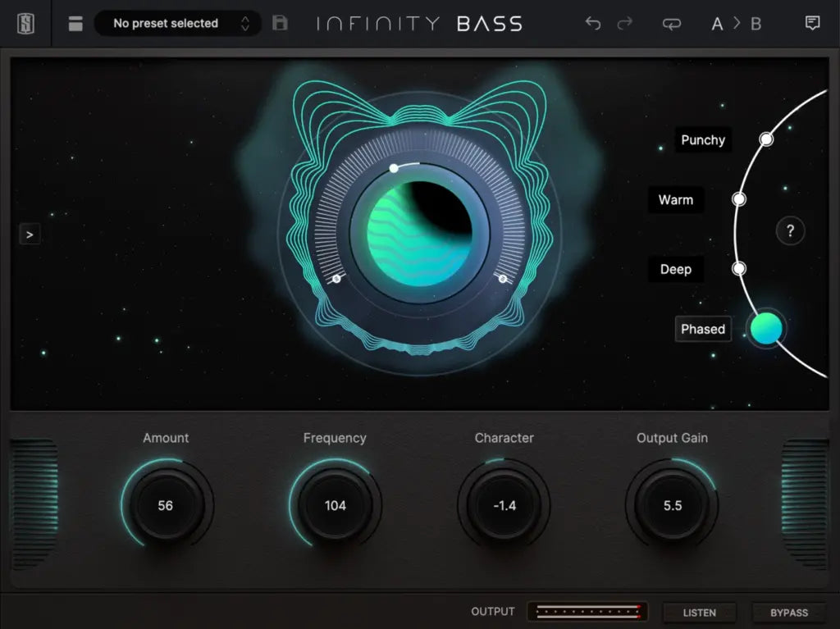Toggle the loop icon in header
The height and width of the screenshot is (629, 840).
point(671,24)
